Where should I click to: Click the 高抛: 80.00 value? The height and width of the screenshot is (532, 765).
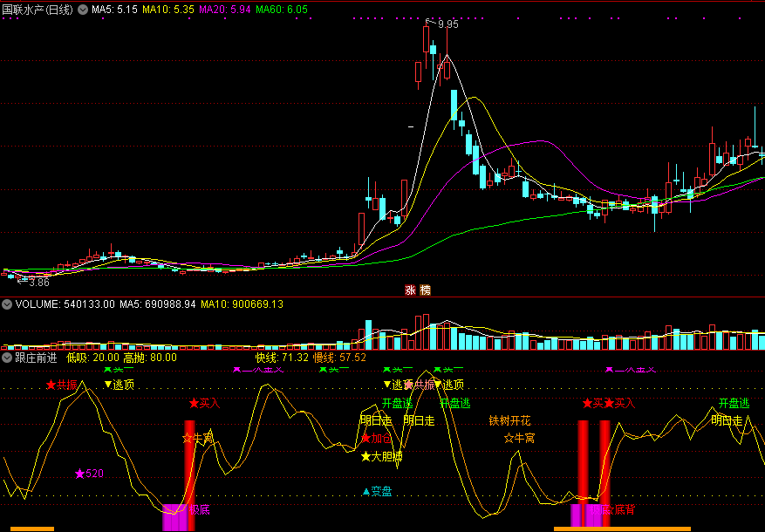150,358
